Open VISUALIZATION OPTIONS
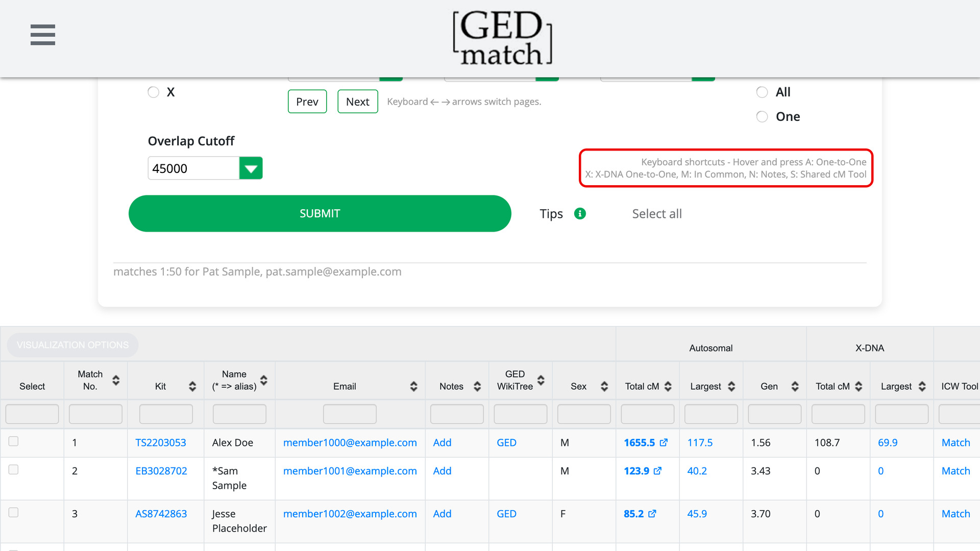This screenshot has height=551, width=980. 72,345
